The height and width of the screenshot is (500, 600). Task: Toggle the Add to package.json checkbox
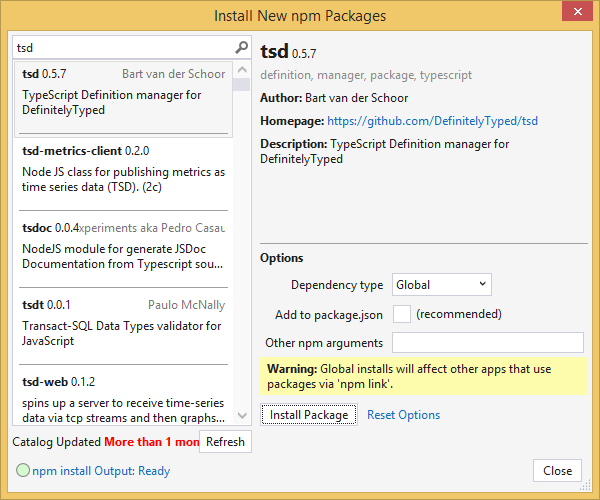[x=402, y=314]
